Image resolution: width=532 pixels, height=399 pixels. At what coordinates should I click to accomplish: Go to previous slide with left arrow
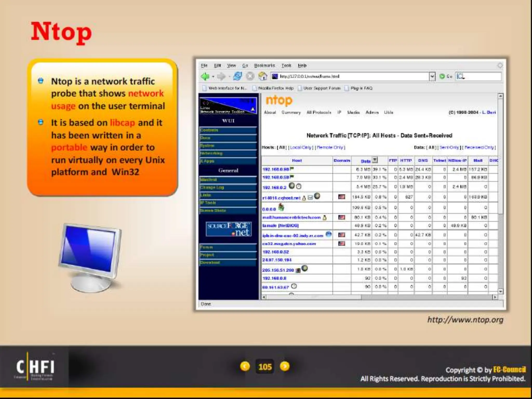point(245,366)
